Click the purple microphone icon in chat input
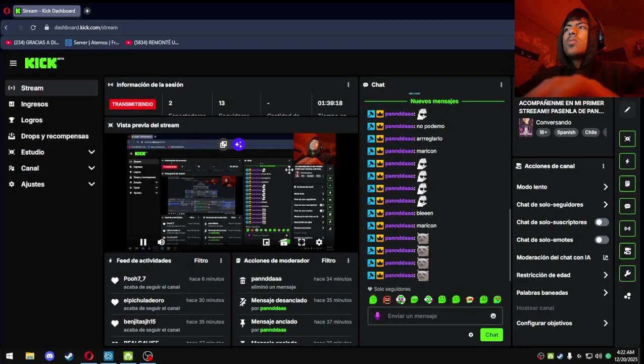644x364 pixels. [x=377, y=316]
